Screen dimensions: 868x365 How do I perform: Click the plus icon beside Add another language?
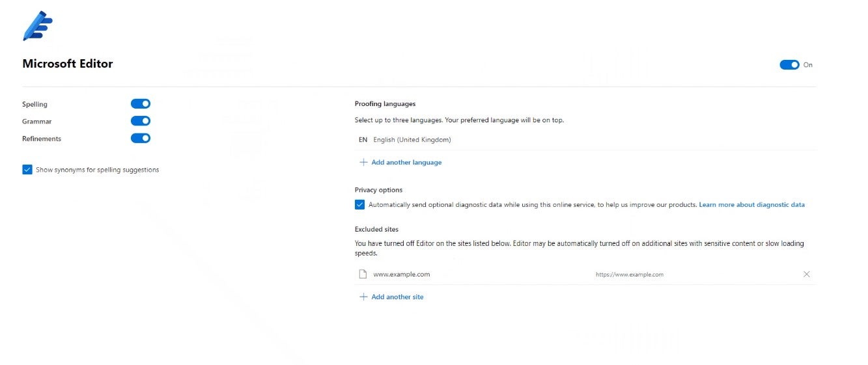[363, 162]
